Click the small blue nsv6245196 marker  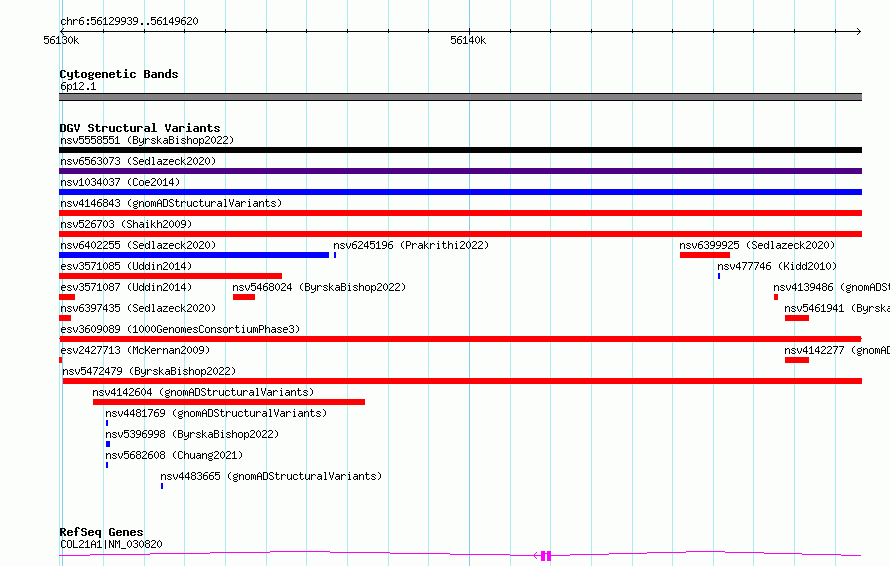click(335, 255)
